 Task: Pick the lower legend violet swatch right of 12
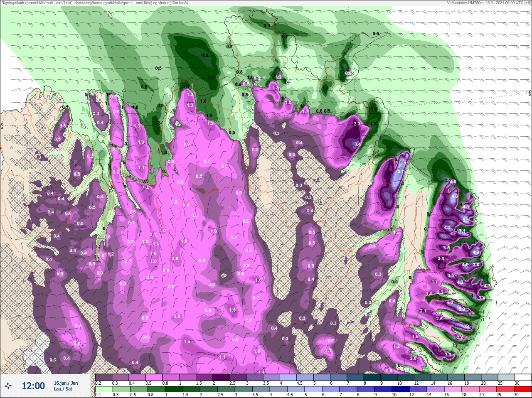click(418, 389)
